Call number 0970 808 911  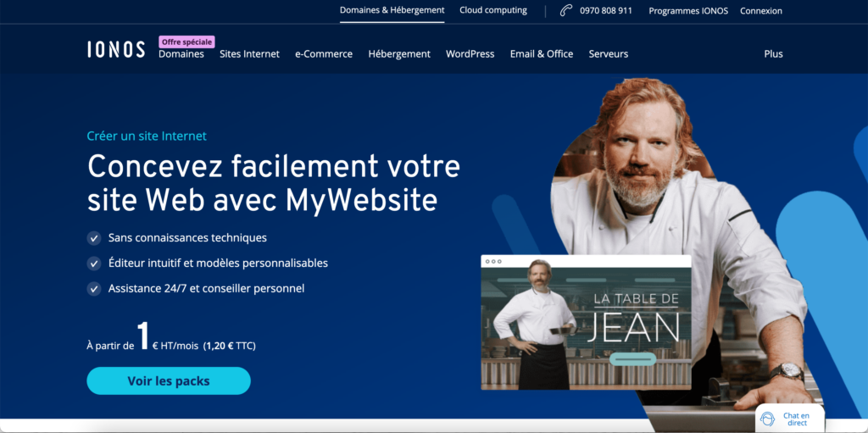pyautogui.click(x=606, y=10)
